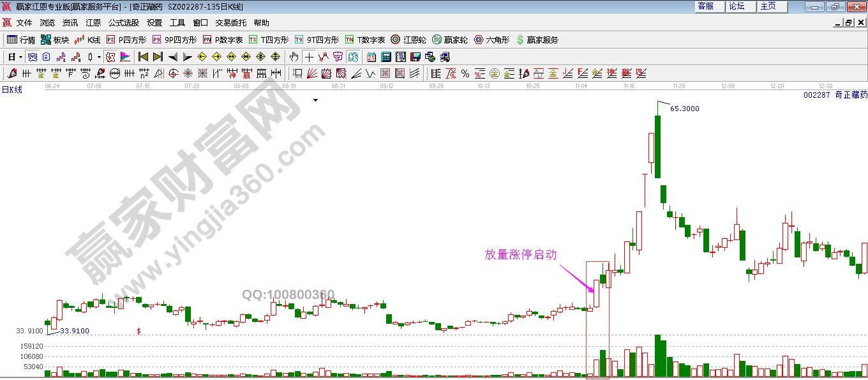Screen dimensions: 868x380
Task: Expand the candlestick style dropdown arrow
Action: [x=98, y=57]
